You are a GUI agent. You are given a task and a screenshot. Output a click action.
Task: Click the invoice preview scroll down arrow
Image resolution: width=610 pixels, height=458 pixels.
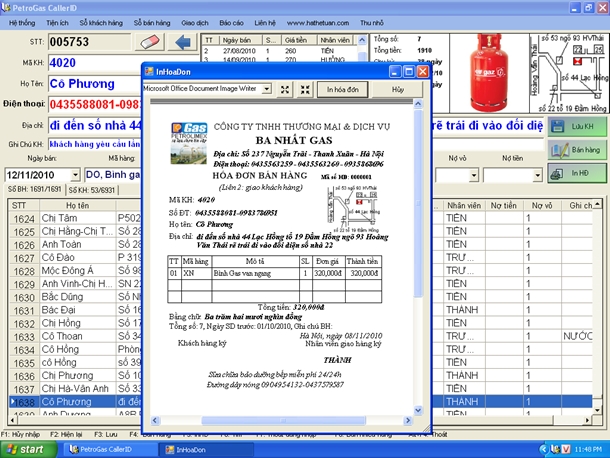click(418, 410)
